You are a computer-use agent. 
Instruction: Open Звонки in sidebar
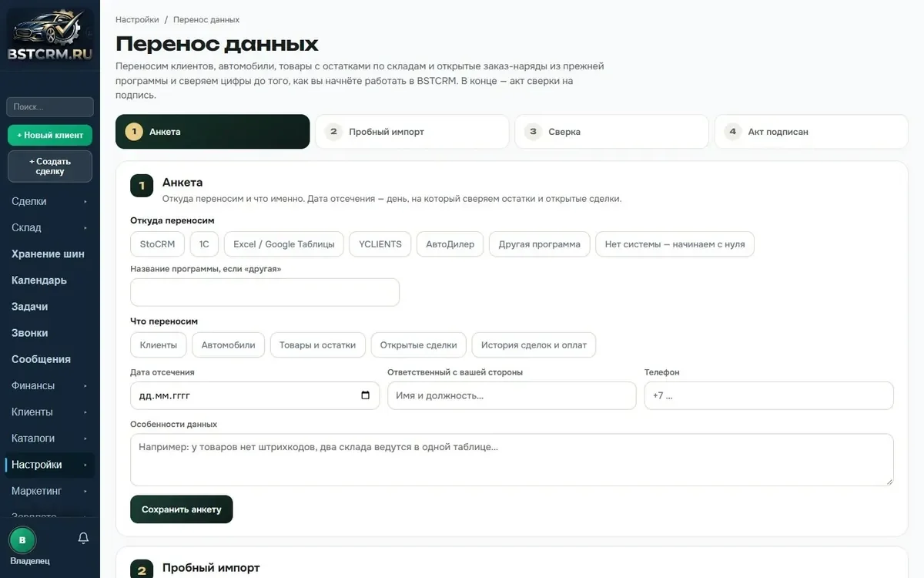(49, 333)
